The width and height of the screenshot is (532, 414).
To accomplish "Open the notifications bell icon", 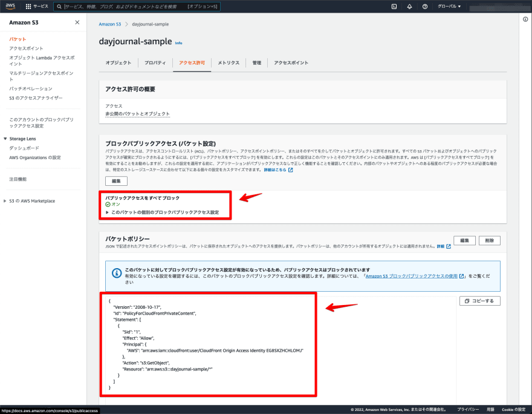I will 409,7.
